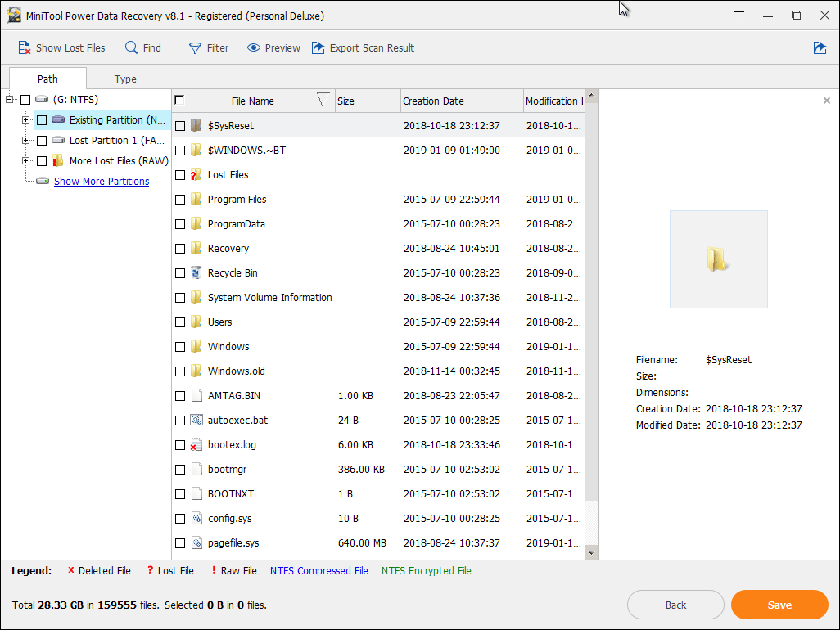Viewport: 840px width, 630px height.
Task: Click the MiniTool app icon in title bar
Action: click(14, 16)
